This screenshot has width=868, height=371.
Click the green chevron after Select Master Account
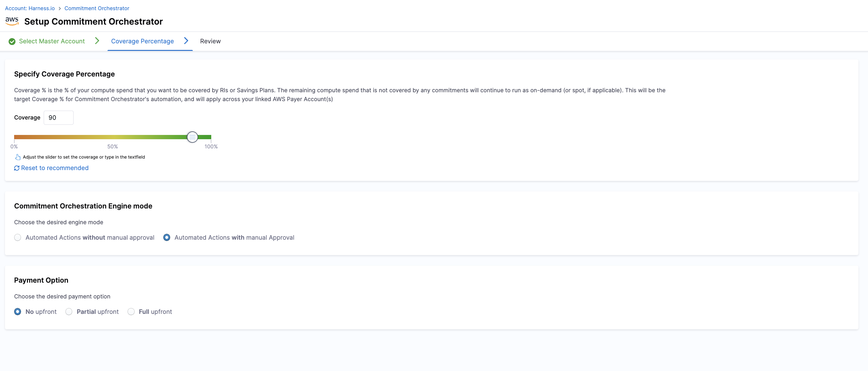click(97, 41)
